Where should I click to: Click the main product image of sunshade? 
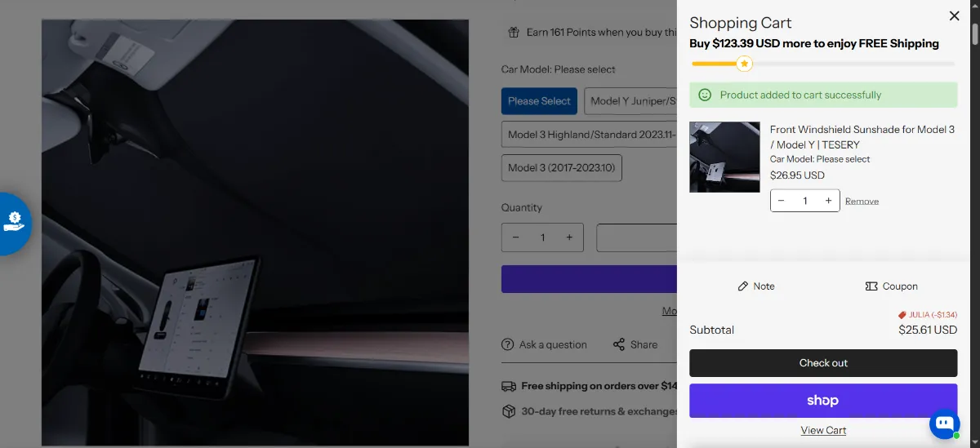[x=255, y=233]
